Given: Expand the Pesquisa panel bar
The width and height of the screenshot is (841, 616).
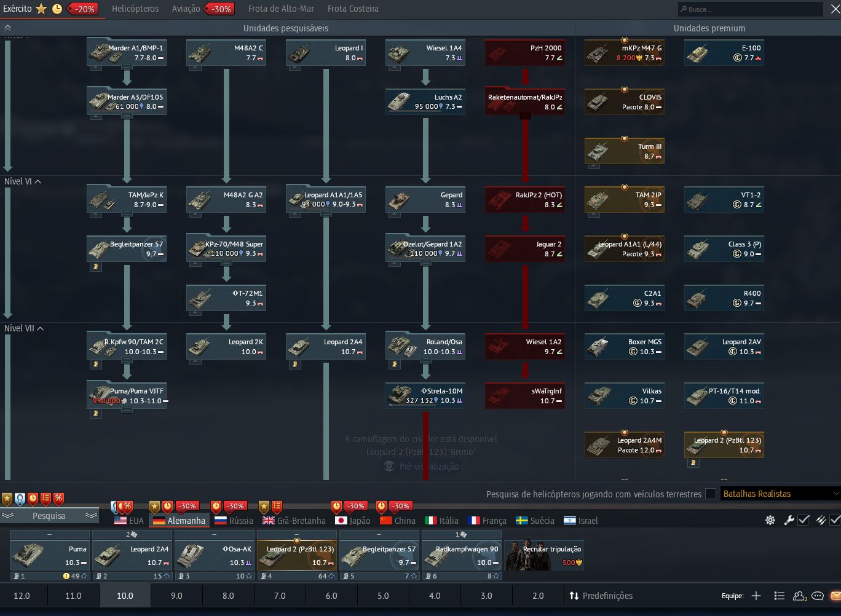Looking at the screenshot, I should [49, 516].
